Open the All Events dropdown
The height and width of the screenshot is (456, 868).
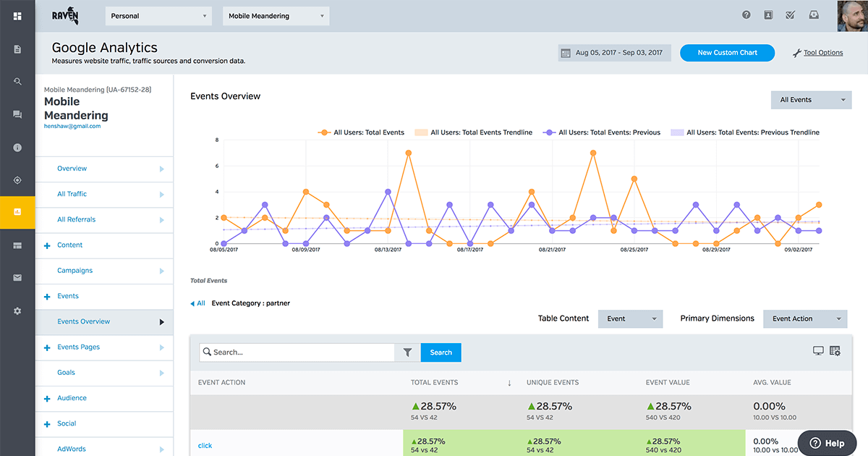coord(811,99)
